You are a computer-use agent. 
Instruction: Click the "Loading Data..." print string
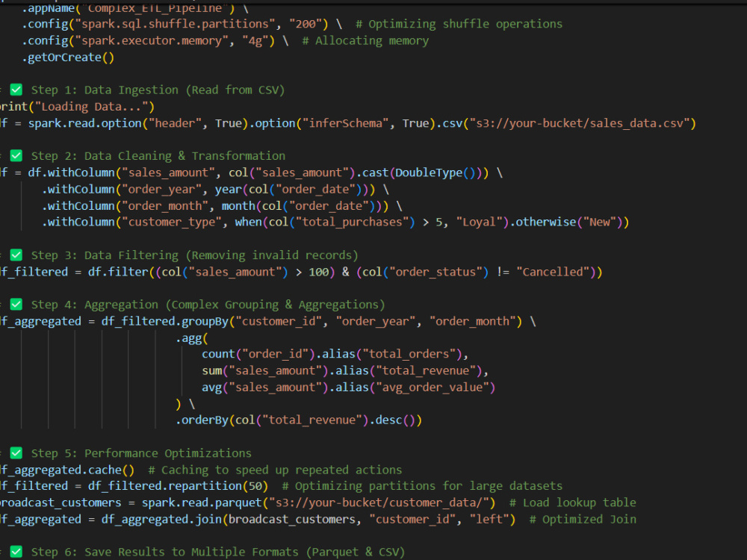coord(92,107)
